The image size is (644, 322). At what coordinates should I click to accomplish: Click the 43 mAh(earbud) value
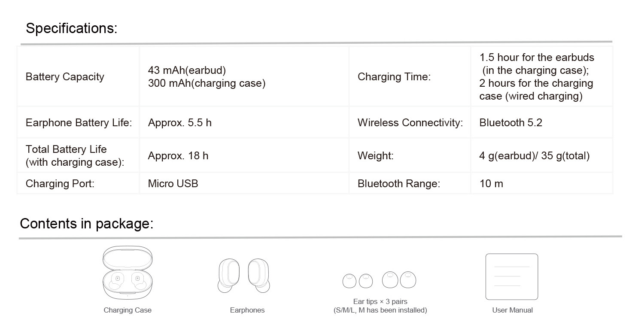[x=187, y=70]
